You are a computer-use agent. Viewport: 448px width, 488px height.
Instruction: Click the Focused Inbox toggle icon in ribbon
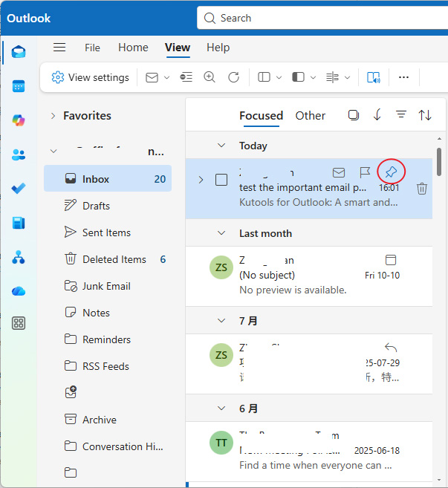(186, 77)
